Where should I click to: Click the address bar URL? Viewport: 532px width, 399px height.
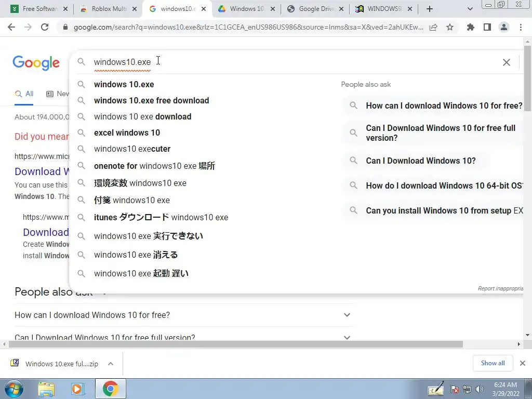click(248, 27)
